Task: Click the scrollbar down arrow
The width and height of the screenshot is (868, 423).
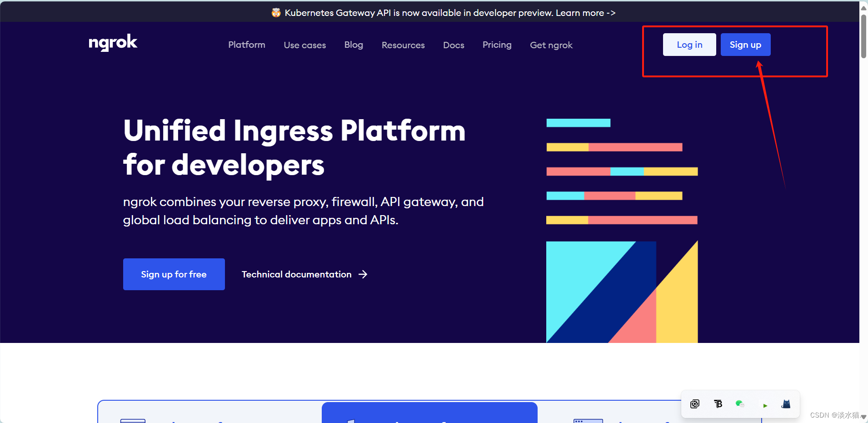Action: [x=863, y=416]
